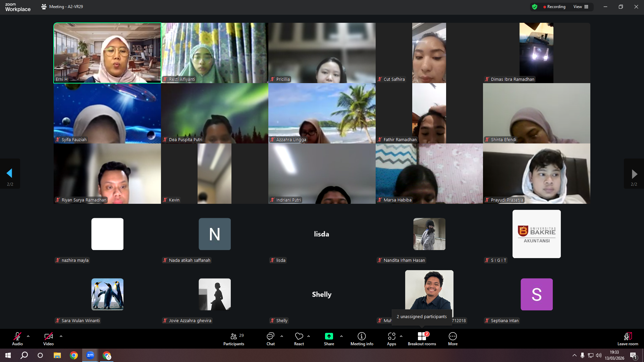
Task: Select Resti Alfiyanti's video tile
Action: 215,53
